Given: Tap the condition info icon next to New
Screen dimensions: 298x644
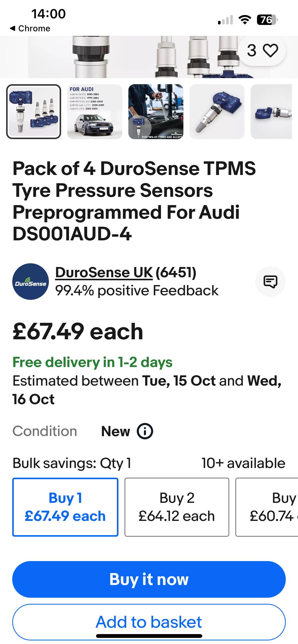Looking at the screenshot, I should click(x=145, y=431).
